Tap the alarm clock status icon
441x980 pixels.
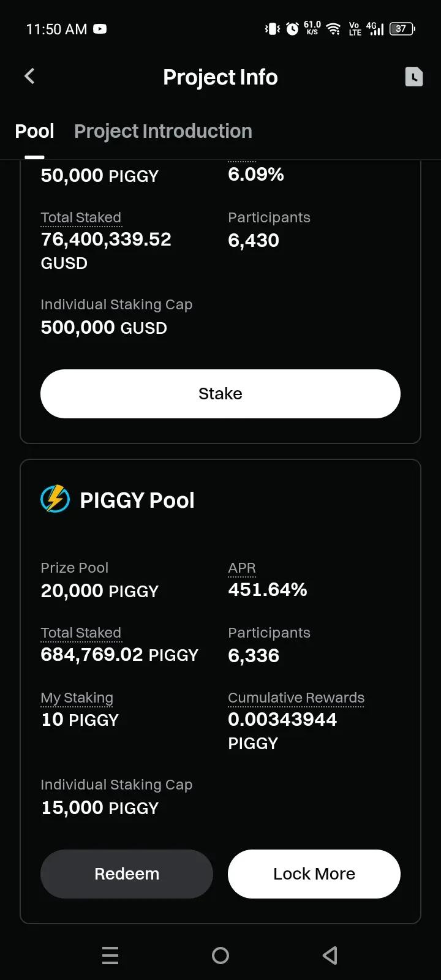pyautogui.click(x=293, y=29)
